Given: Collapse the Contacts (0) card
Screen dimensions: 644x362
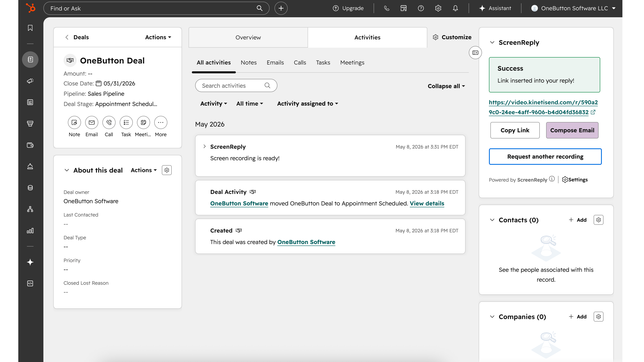Looking at the screenshot, I should [492, 220].
